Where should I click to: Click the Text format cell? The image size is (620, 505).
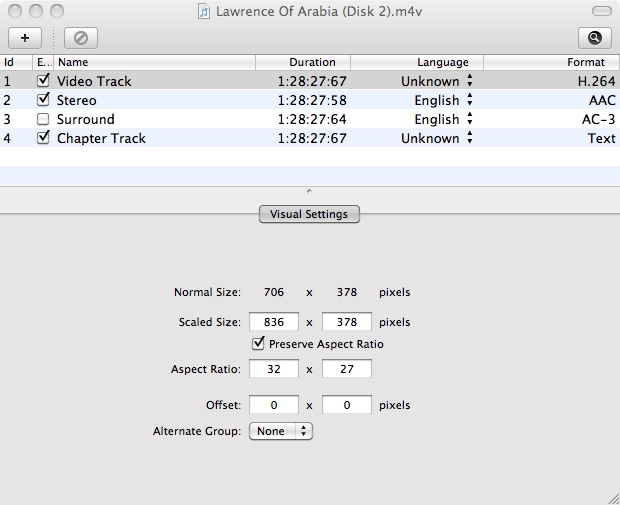[x=601, y=138]
